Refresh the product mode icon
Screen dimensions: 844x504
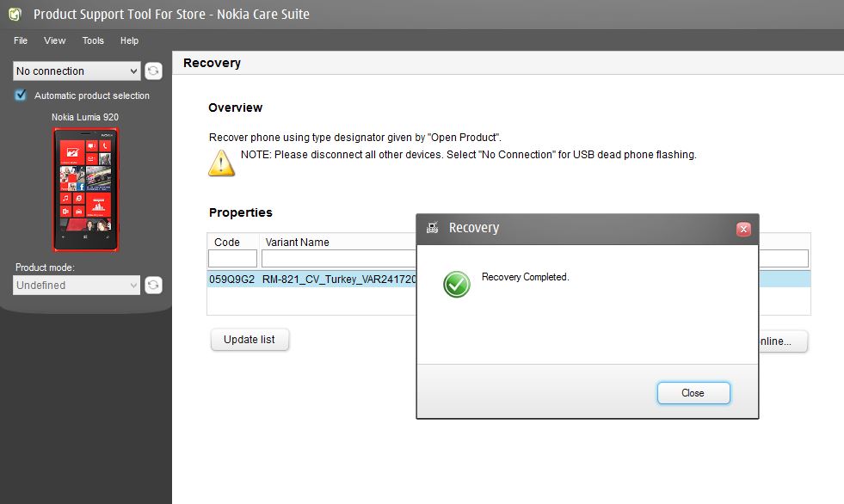point(153,285)
